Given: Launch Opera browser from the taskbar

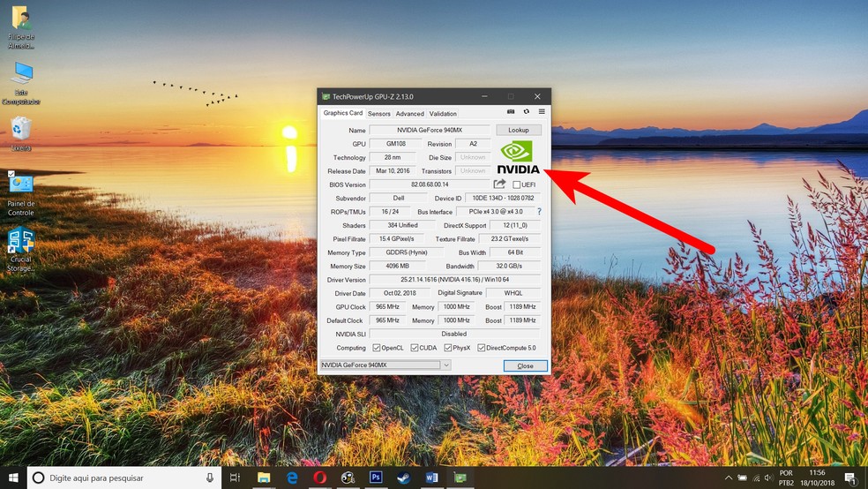Looking at the screenshot, I should click(319, 478).
